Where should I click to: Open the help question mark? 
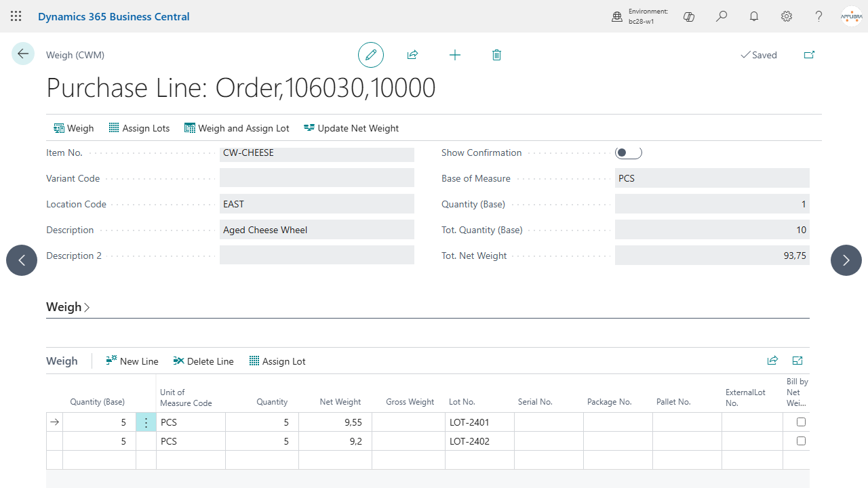tap(819, 16)
